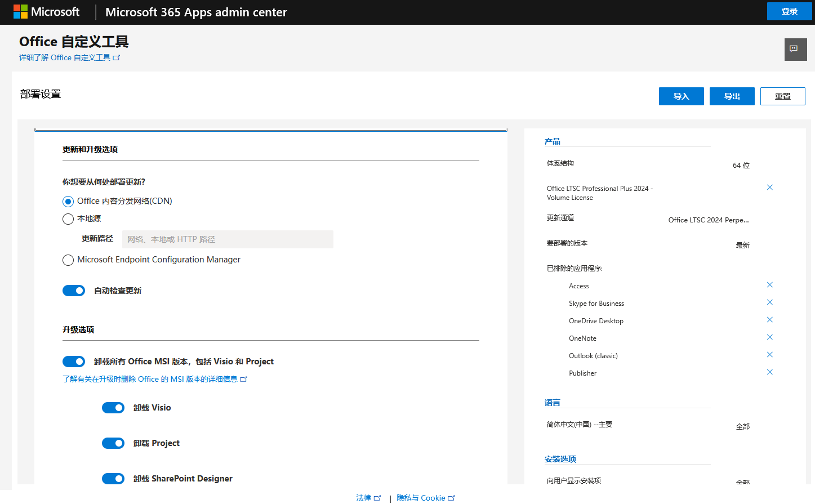Open the 语言 section heading
The image size is (815, 504).
[x=553, y=403]
